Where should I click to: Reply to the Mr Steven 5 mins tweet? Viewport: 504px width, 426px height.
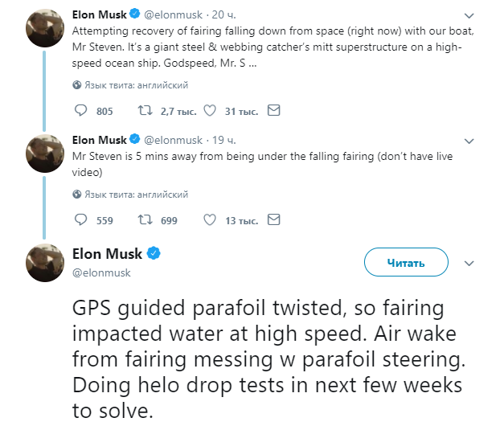(80, 220)
